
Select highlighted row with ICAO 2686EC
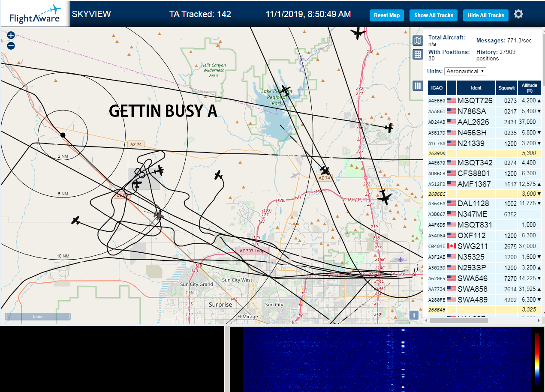click(485, 194)
